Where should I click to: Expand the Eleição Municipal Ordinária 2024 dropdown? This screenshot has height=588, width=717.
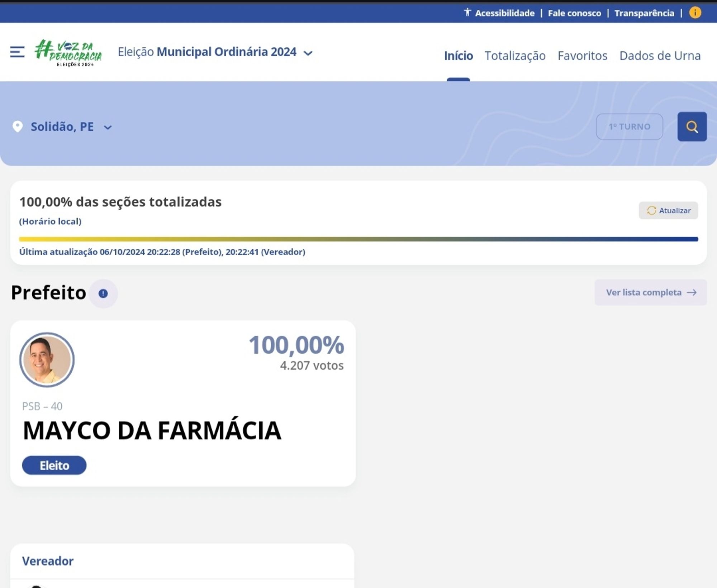point(215,52)
